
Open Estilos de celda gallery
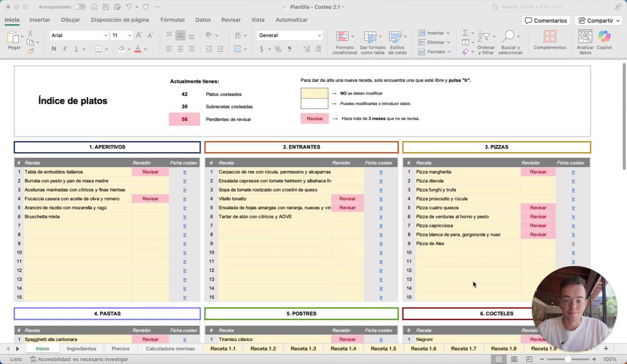tap(397, 42)
